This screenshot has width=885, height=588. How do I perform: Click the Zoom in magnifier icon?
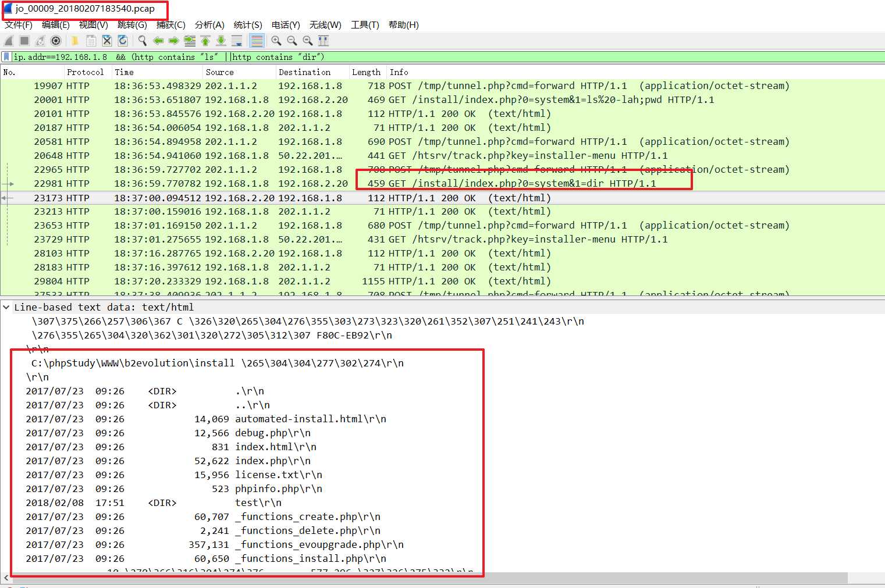(276, 41)
